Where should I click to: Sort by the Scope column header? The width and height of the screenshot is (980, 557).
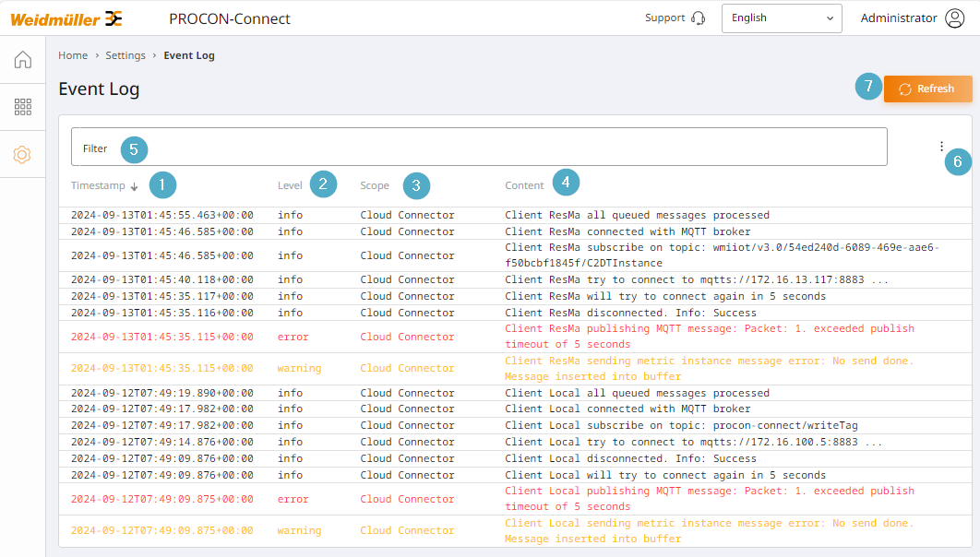click(375, 185)
